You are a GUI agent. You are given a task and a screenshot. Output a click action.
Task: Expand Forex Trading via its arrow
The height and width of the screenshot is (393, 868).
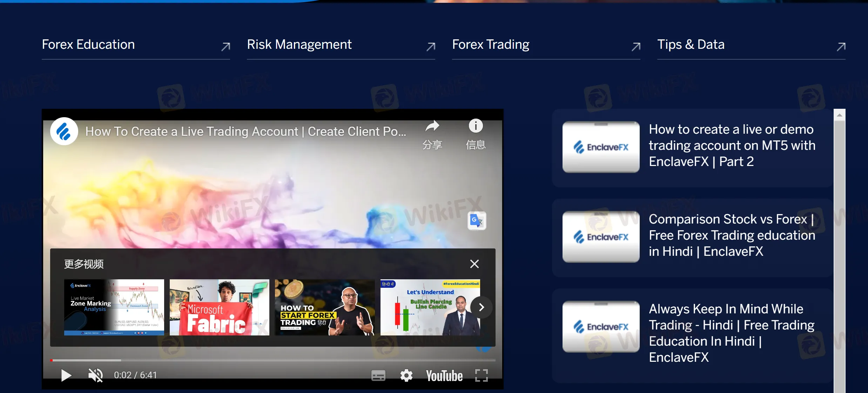(635, 47)
